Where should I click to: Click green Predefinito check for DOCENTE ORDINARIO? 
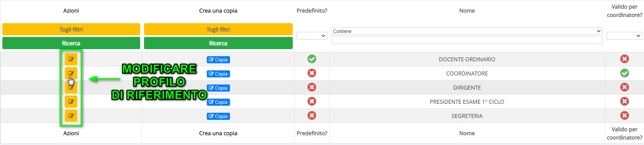(312, 59)
